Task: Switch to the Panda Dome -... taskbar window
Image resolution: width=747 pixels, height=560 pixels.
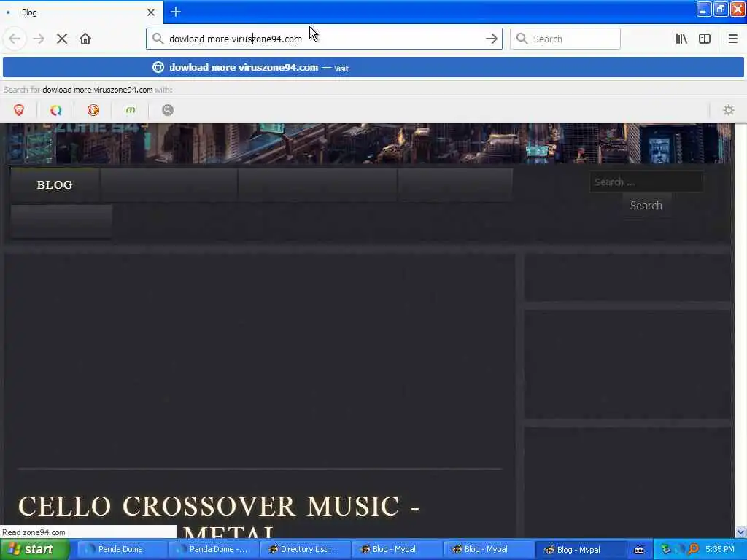Action: click(212, 549)
